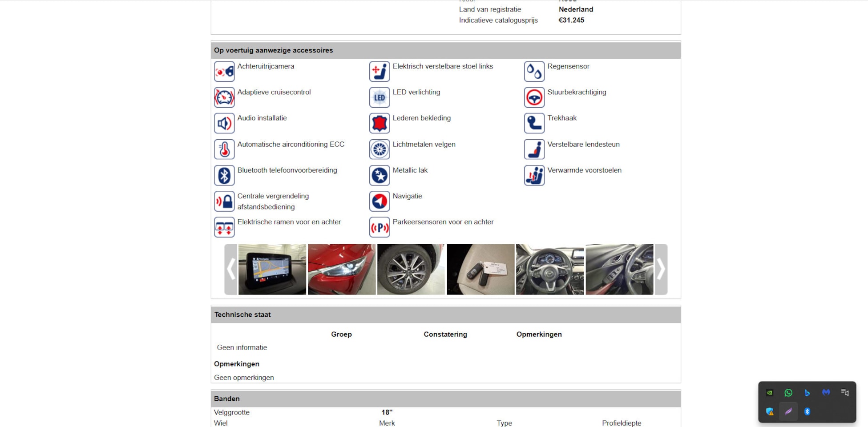This screenshot has height=427, width=868.
Task: Click the Adaptieve cruisecontrol icon
Action: pos(224,97)
